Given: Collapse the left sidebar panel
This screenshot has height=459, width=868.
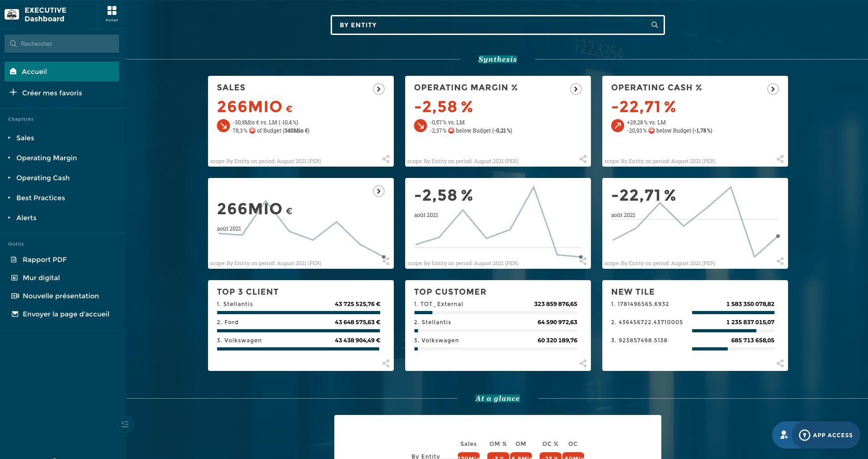Looking at the screenshot, I should pos(125,424).
